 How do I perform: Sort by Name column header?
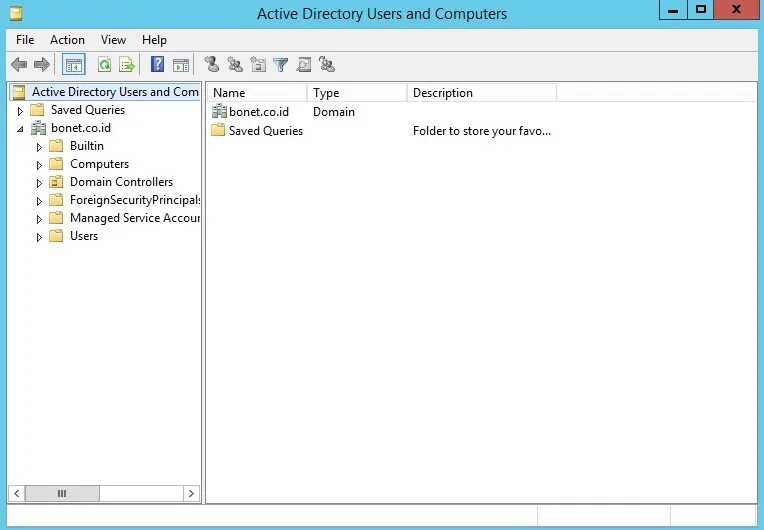click(x=257, y=93)
